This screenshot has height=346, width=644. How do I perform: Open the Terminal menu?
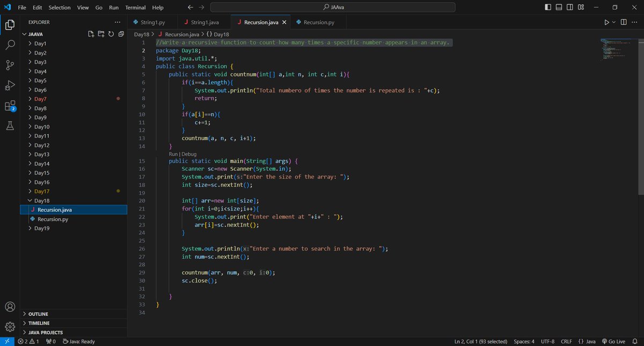click(x=135, y=8)
